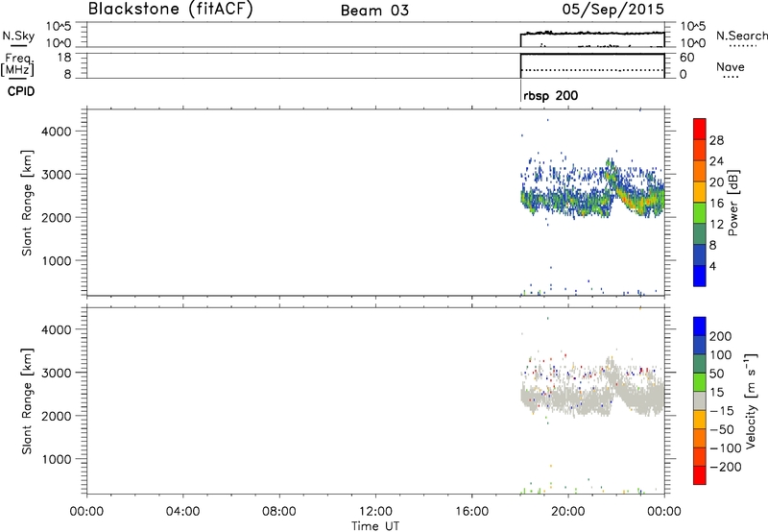Click the blue top segment of Velocity colorbar
Screen dimensions: 768x532
(700, 326)
